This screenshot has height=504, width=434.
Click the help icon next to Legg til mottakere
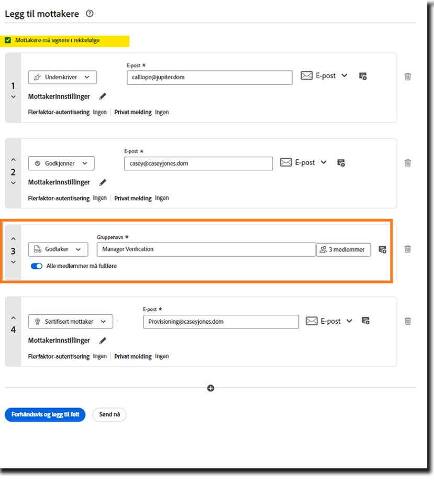[90, 14]
